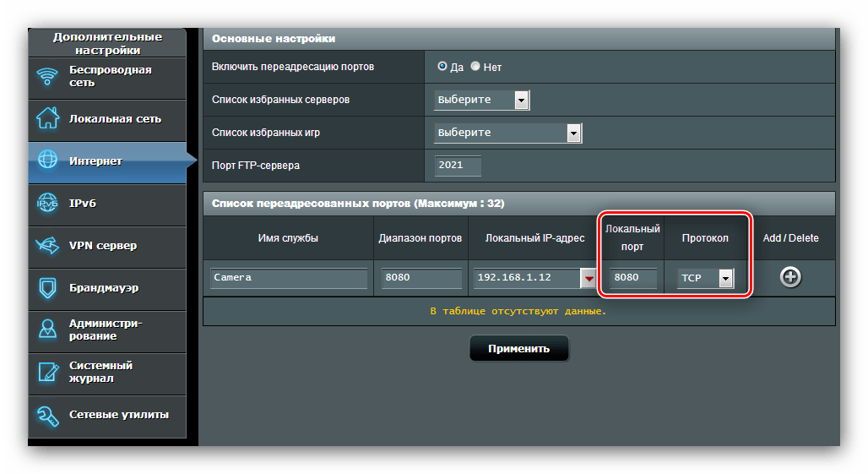This screenshot has height=474, width=868.
Task: Click the port range field 8080
Action: (x=421, y=277)
